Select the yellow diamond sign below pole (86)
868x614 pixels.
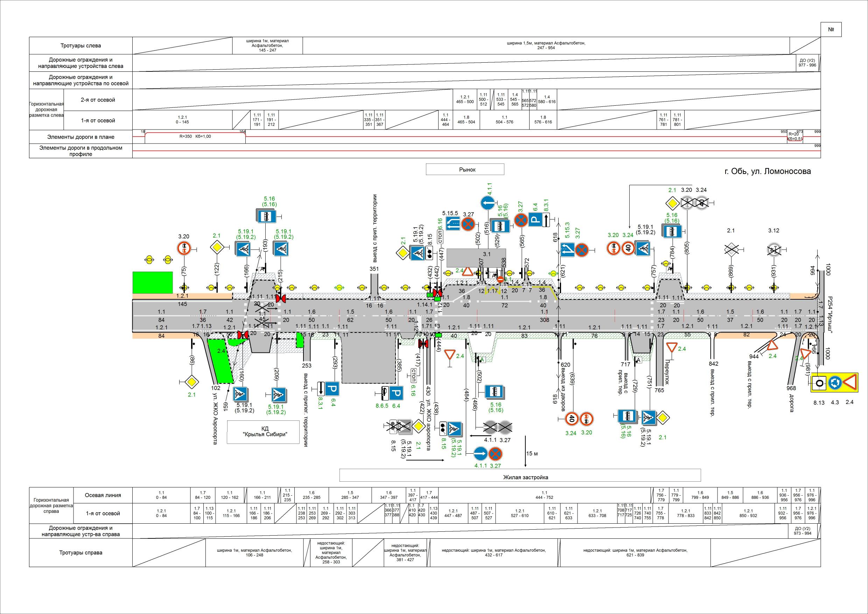click(x=192, y=382)
